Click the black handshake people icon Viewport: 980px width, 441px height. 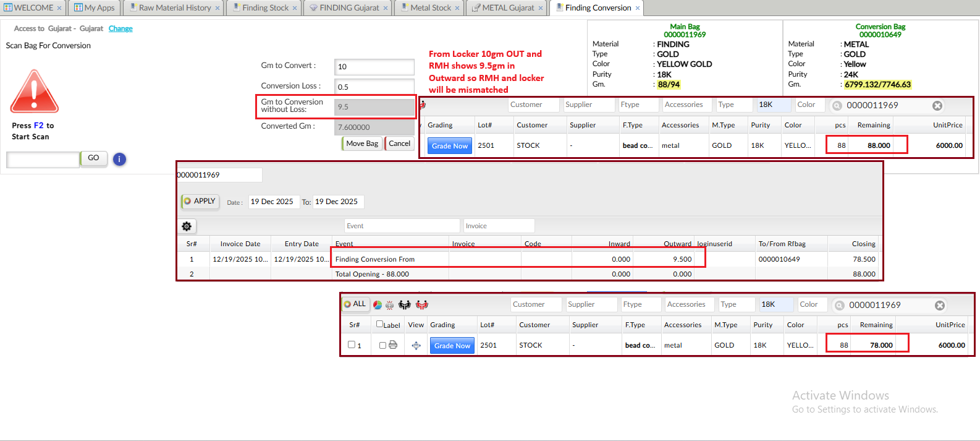[405, 305]
